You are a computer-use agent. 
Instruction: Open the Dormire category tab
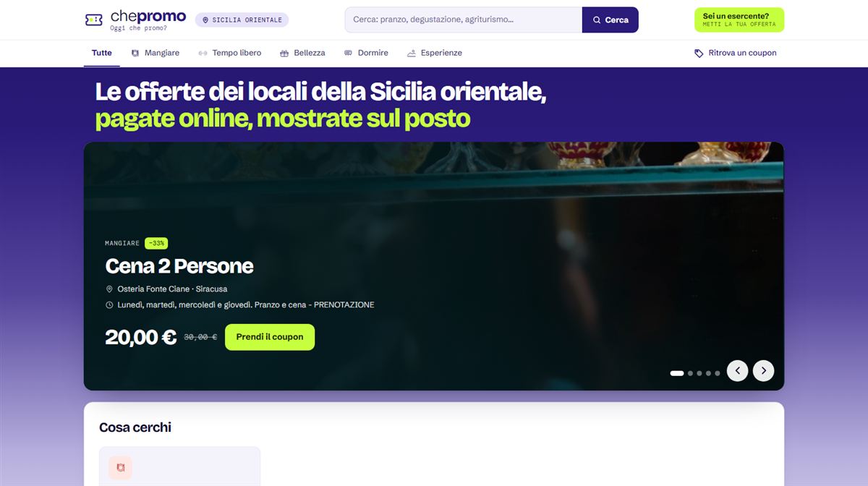pyautogui.click(x=366, y=53)
